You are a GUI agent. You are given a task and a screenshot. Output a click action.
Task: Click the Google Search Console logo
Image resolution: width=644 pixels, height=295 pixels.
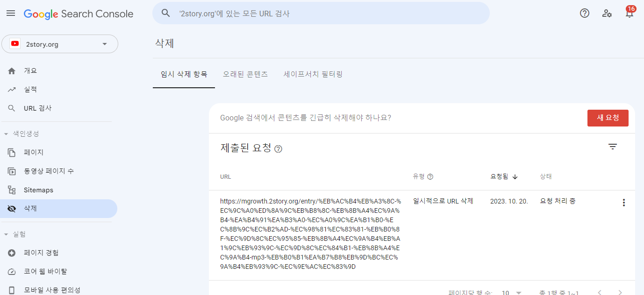(79, 14)
